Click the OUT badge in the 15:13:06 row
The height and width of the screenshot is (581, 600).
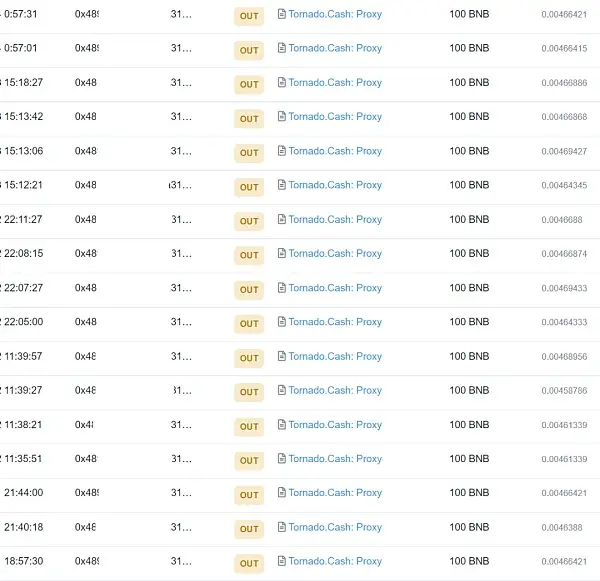pos(249,153)
